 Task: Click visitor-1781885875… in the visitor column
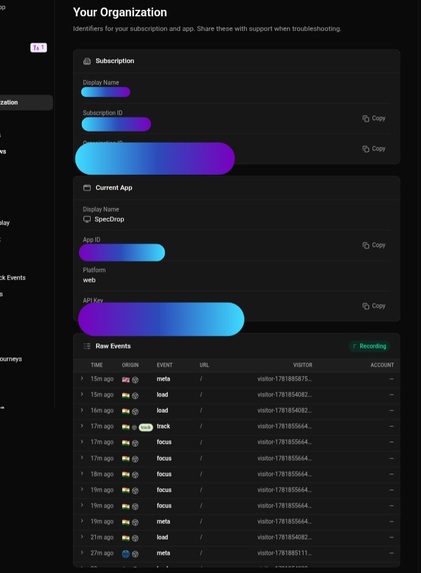point(284,379)
